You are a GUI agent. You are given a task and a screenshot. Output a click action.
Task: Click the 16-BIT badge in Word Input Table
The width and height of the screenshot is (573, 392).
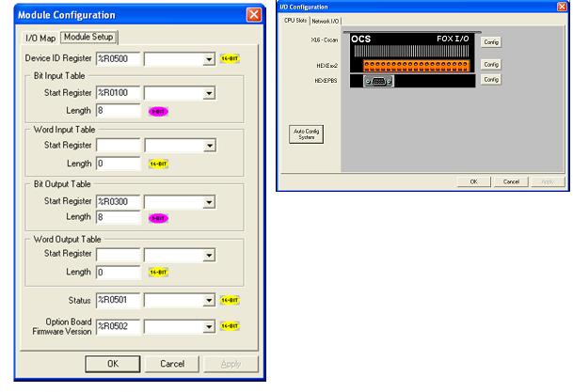[x=158, y=164]
